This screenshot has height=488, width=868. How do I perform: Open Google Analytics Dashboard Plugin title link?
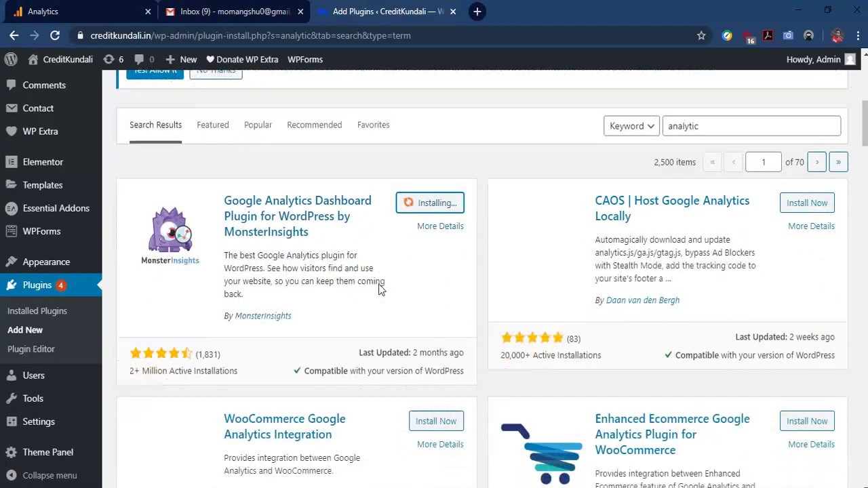tap(298, 216)
